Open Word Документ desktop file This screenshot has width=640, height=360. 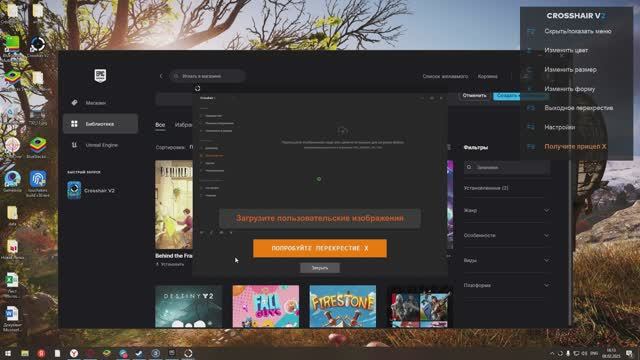click(x=12, y=319)
